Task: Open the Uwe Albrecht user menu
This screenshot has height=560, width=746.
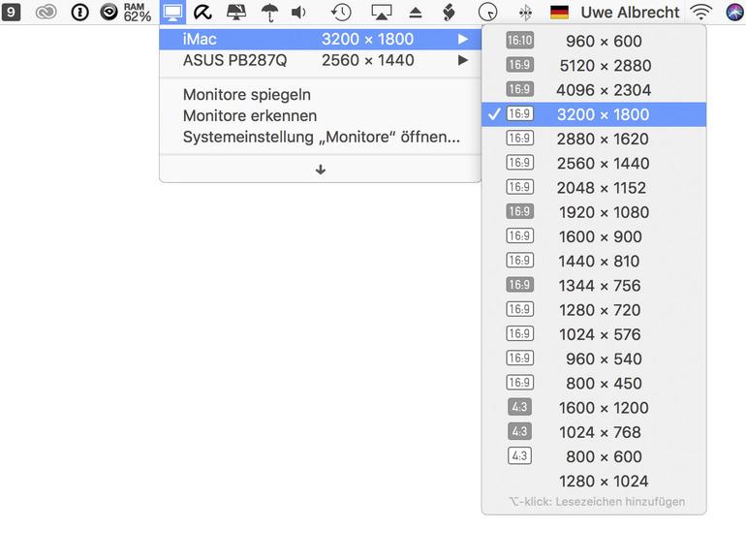Action: [x=630, y=13]
